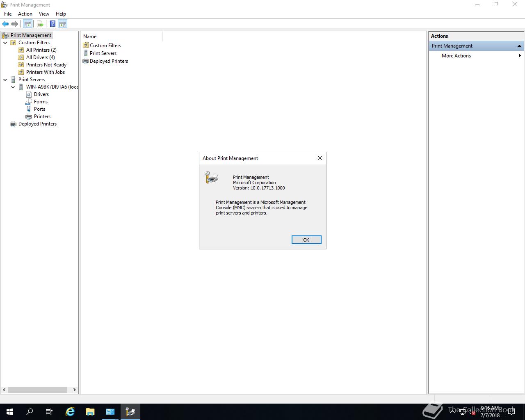The width and height of the screenshot is (525, 420).
Task: Open the Action menu
Action: click(25, 14)
